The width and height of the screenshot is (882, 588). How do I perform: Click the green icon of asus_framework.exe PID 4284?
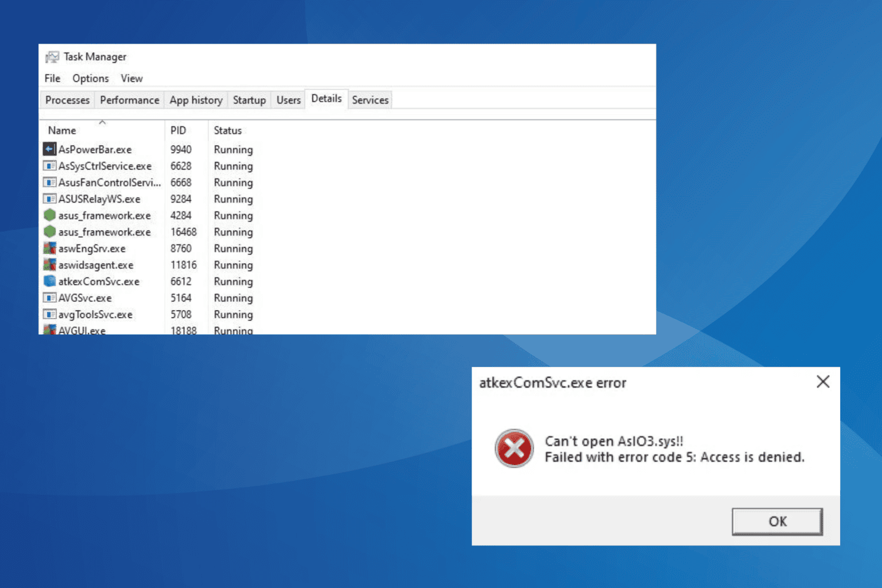(49, 215)
